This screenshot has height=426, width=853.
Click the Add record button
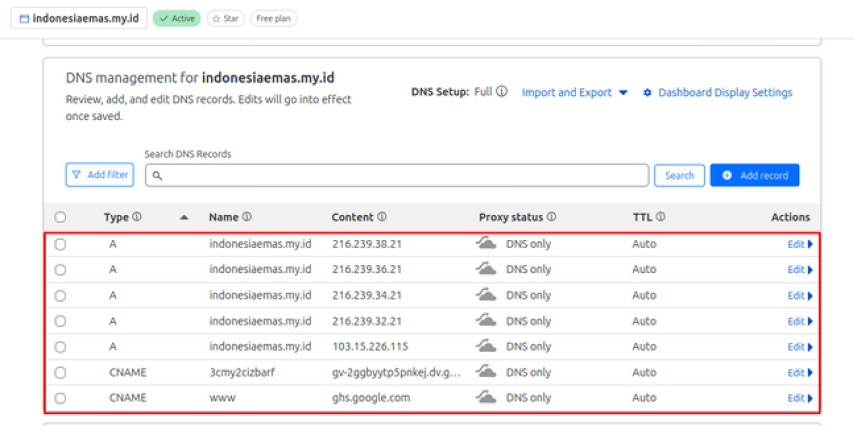[755, 175]
